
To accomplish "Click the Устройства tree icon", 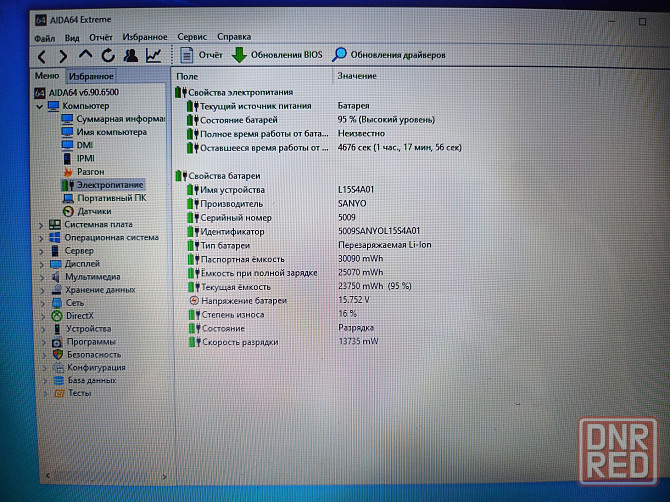I will pyautogui.click(x=57, y=329).
